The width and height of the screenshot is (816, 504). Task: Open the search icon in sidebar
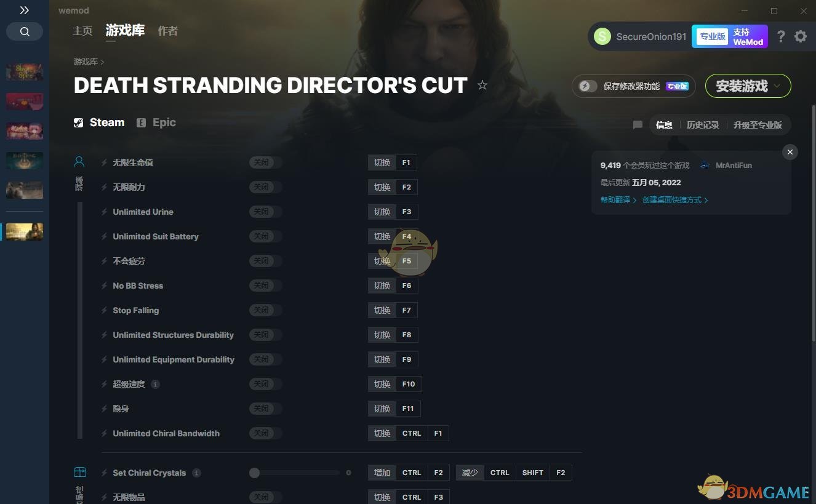(x=25, y=31)
